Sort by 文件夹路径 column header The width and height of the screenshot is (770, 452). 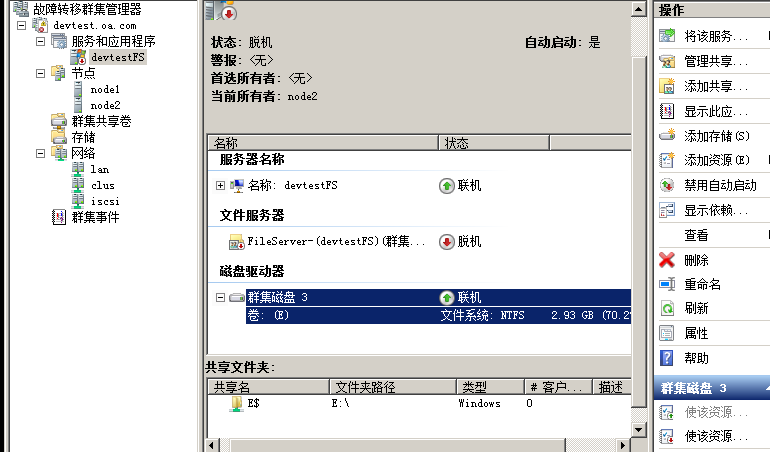tap(392, 387)
